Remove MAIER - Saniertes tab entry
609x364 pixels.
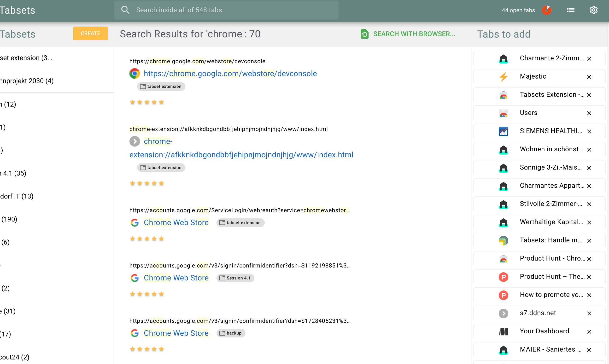coord(589,350)
